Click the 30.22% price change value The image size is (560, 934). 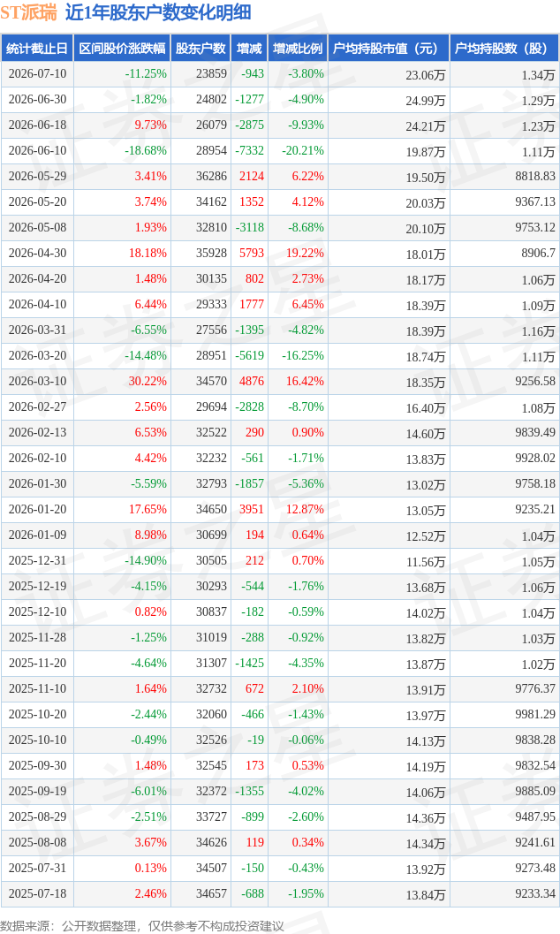(x=148, y=381)
